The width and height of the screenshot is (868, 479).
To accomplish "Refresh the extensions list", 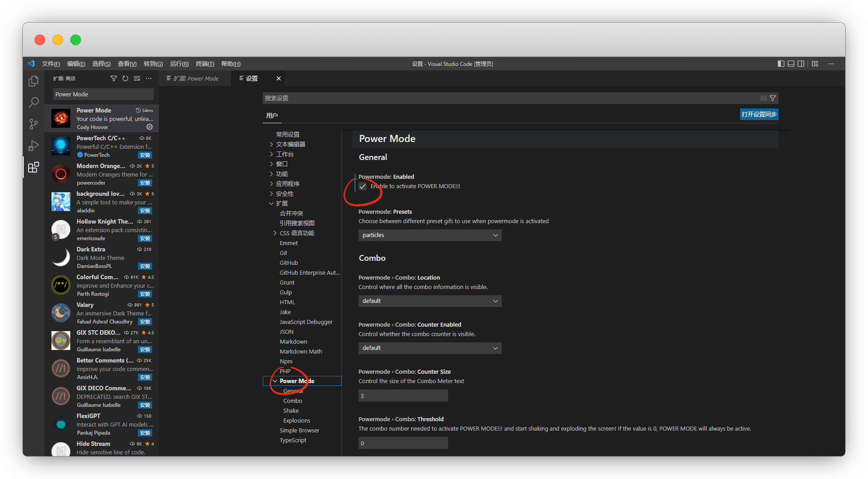I will (125, 78).
